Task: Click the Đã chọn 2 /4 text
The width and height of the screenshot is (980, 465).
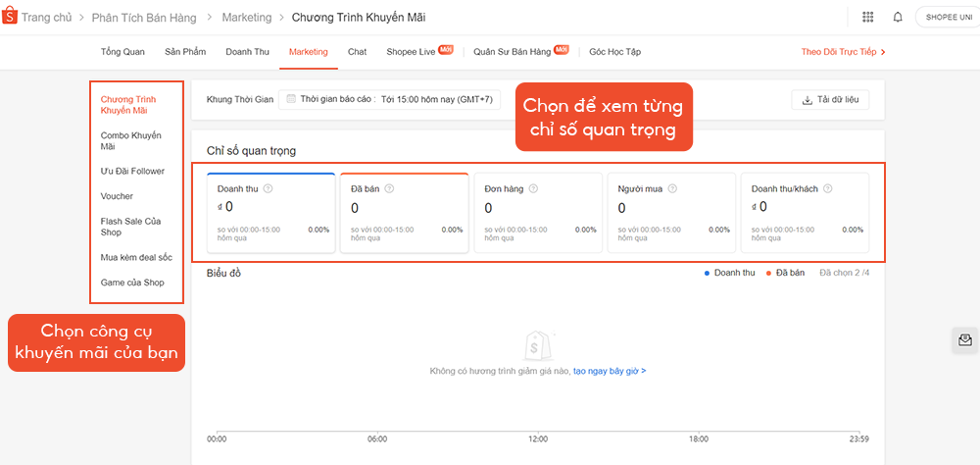Action: click(x=845, y=273)
